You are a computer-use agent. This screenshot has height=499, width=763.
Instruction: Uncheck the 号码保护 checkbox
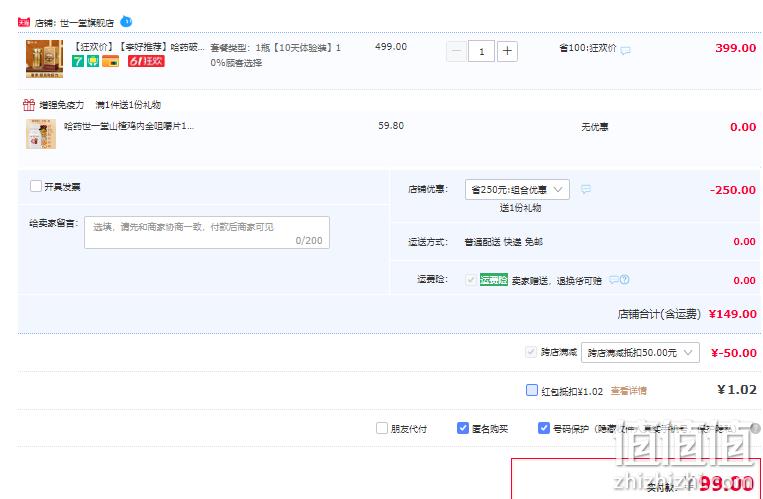(x=544, y=428)
